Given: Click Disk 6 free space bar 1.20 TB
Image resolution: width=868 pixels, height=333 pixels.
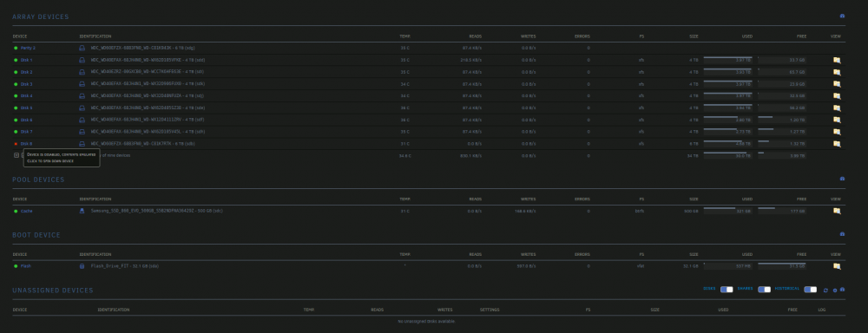Looking at the screenshot, I should click(x=782, y=119).
